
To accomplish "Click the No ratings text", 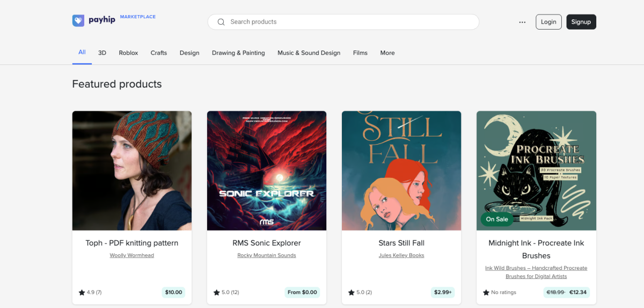I will (503, 292).
